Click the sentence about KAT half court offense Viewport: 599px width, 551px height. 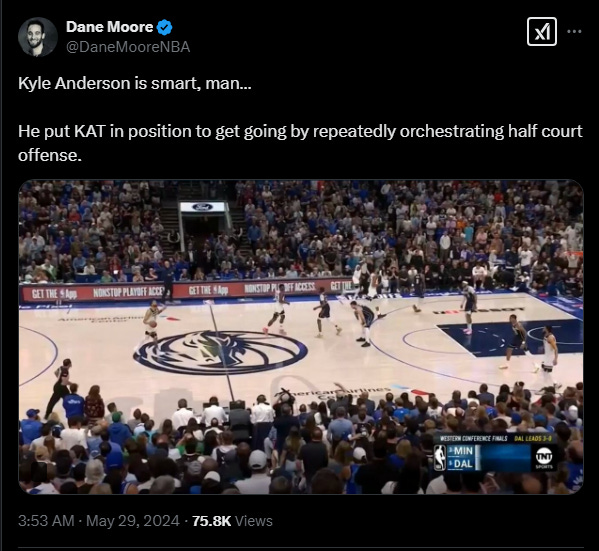[300, 143]
